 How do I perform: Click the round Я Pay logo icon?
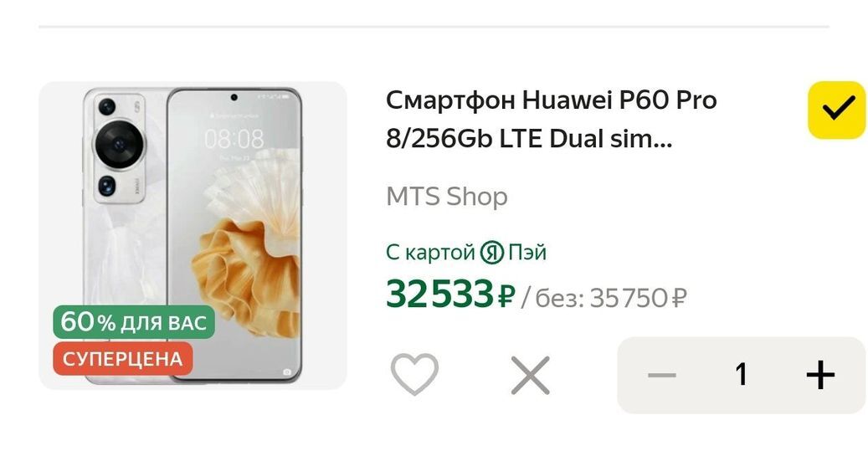491,253
